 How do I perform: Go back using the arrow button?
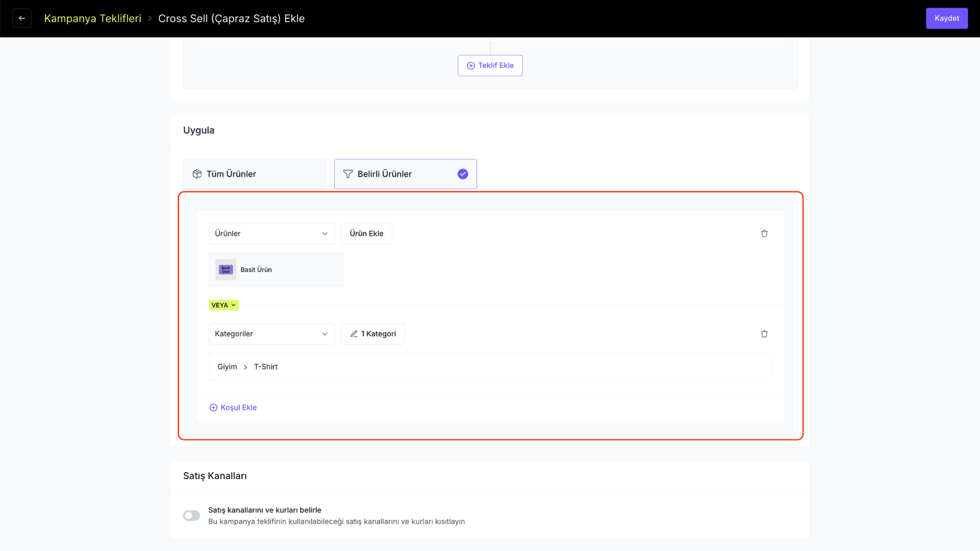[22, 18]
